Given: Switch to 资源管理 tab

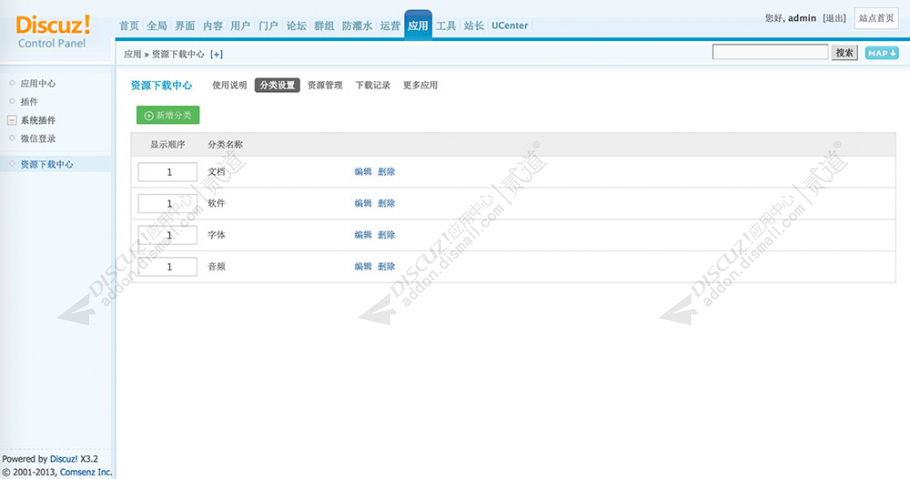Looking at the screenshot, I should pos(325,85).
